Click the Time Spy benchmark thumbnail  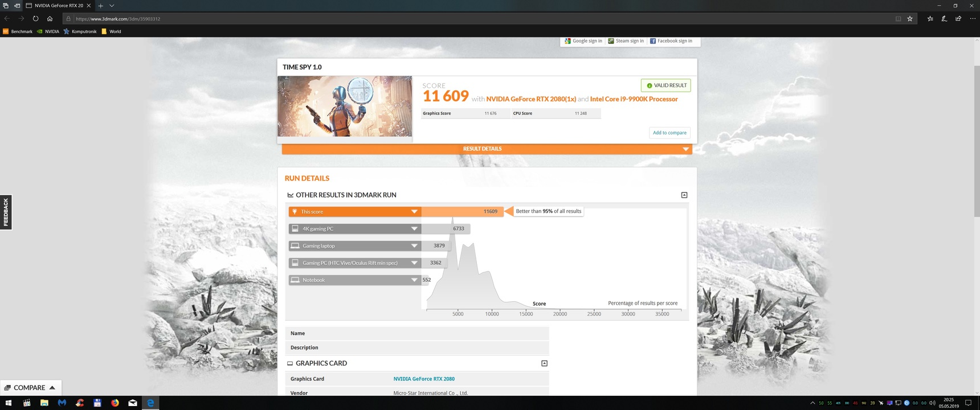(345, 106)
